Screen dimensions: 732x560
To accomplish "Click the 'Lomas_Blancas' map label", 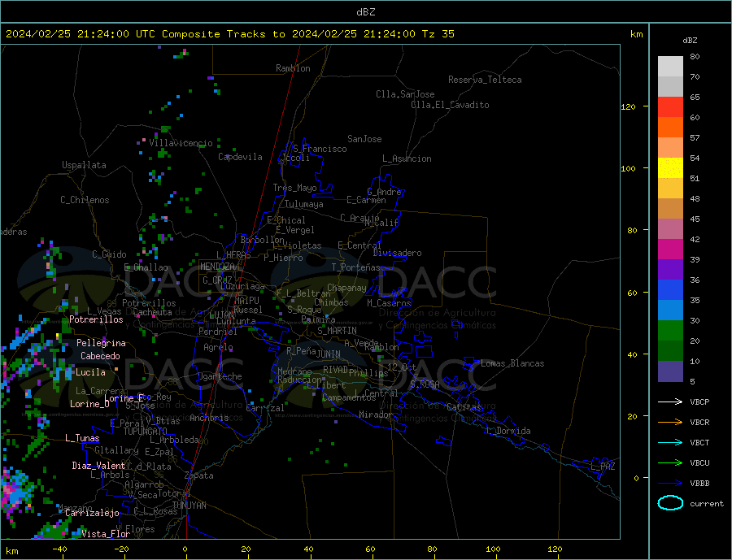I will pos(512,363).
